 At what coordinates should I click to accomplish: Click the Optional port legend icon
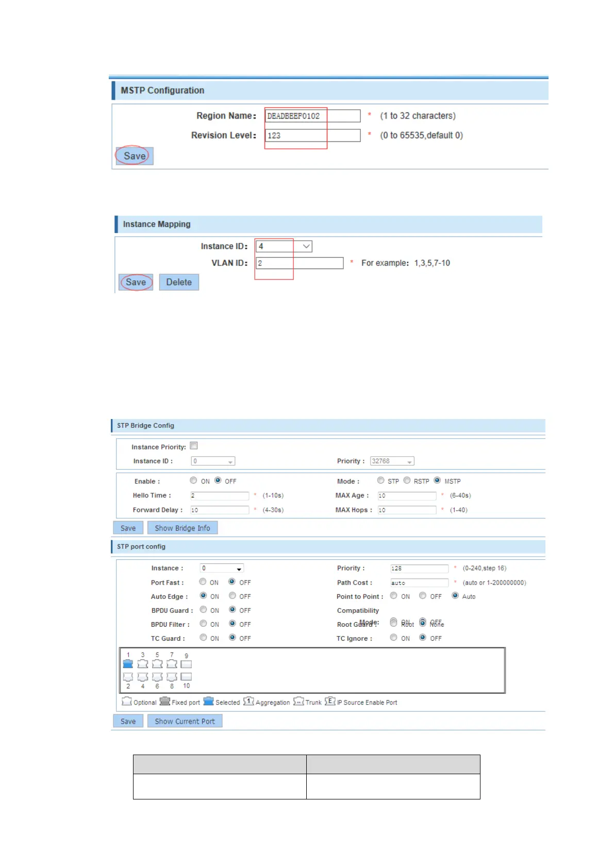[x=127, y=701]
